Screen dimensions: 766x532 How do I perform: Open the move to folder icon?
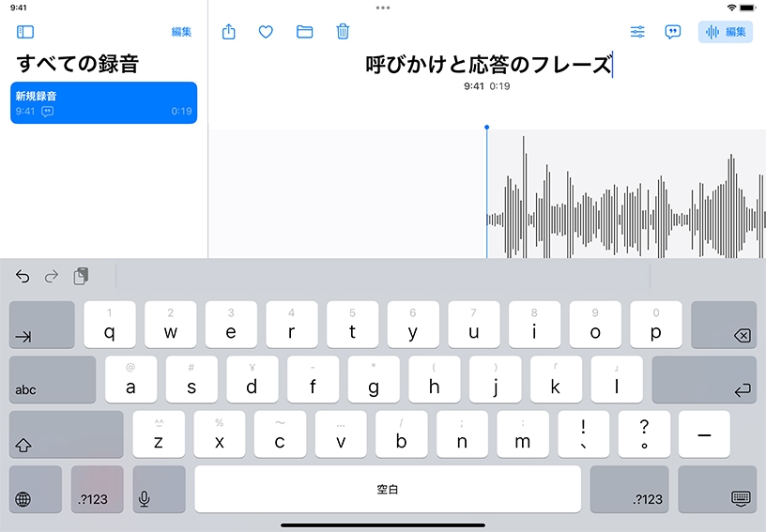click(304, 32)
